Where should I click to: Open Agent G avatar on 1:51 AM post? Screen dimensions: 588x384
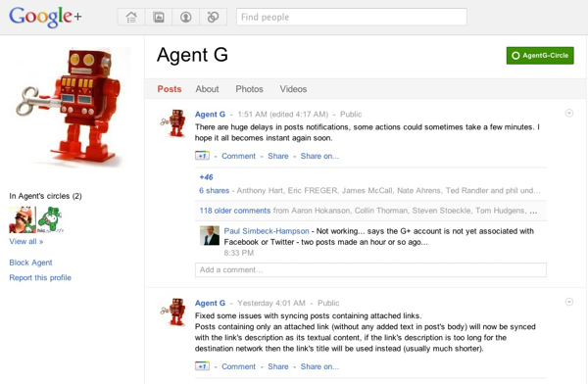(172, 122)
